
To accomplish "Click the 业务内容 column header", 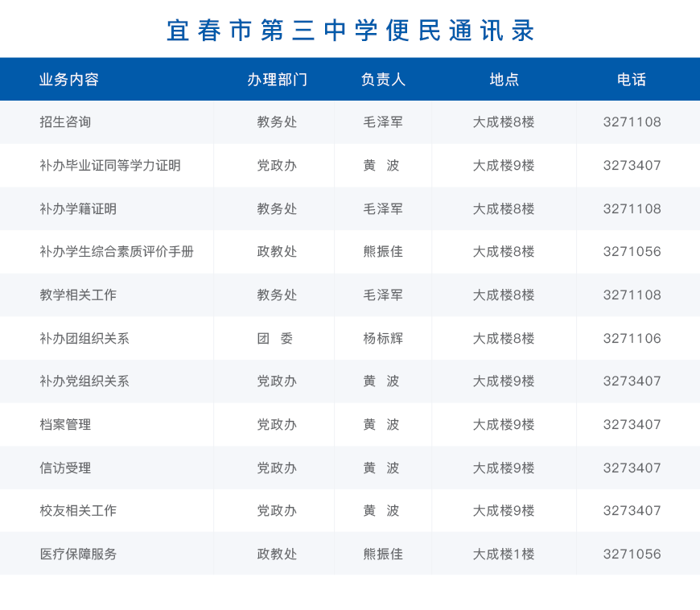I will (x=68, y=80).
